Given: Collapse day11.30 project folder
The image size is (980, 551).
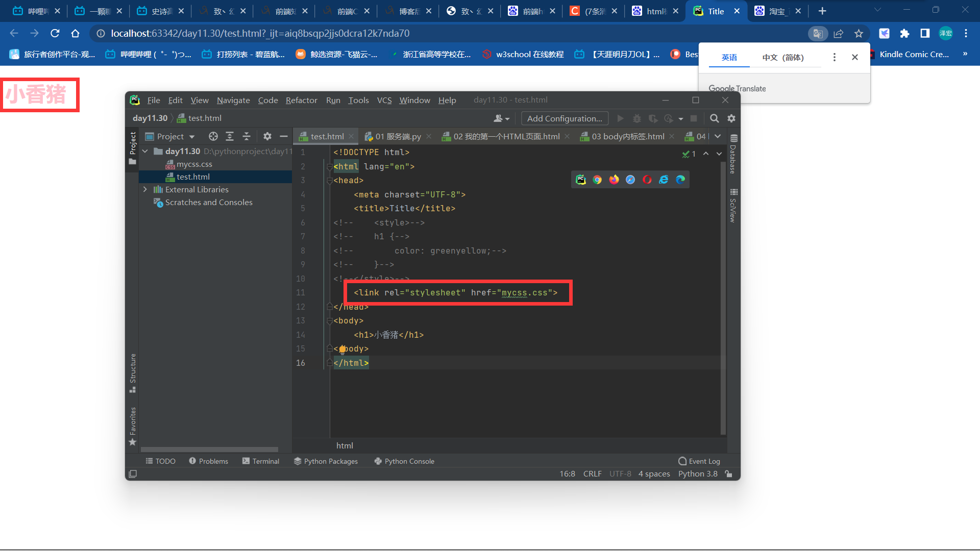Looking at the screenshot, I should (x=145, y=151).
